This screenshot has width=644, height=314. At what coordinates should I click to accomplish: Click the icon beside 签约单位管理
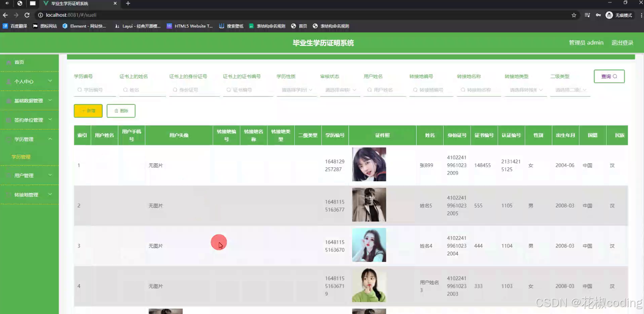pyautogui.click(x=9, y=120)
